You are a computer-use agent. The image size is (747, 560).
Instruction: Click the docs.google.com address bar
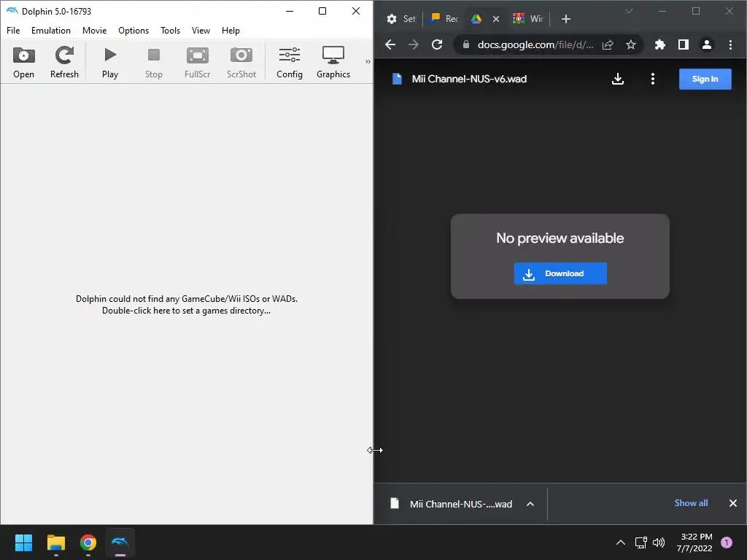pyautogui.click(x=535, y=44)
